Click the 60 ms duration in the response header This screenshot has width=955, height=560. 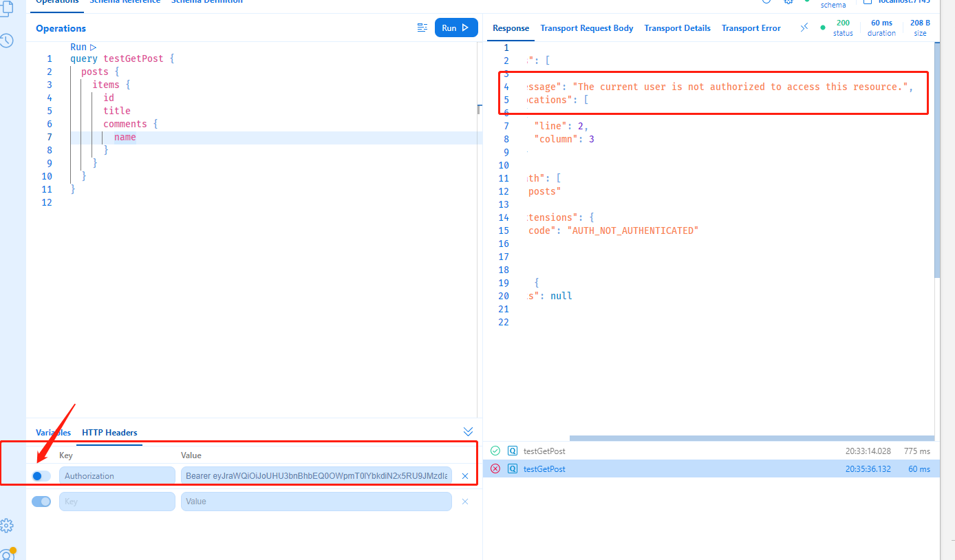click(x=881, y=28)
